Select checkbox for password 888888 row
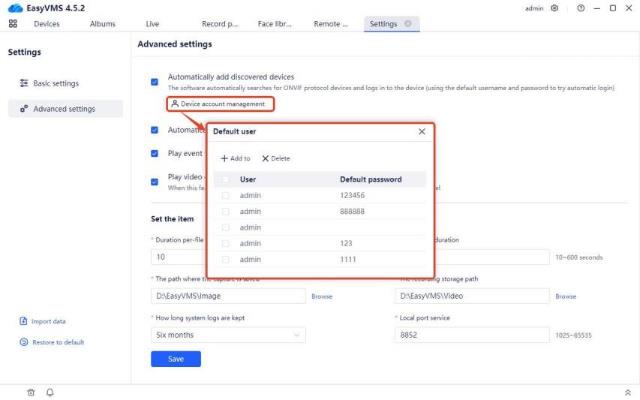 point(225,212)
